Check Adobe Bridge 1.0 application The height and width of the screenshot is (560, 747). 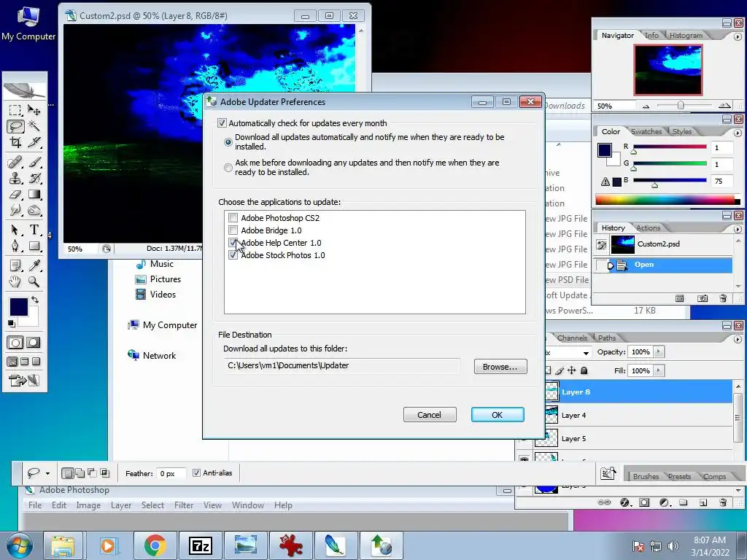pos(233,230)
